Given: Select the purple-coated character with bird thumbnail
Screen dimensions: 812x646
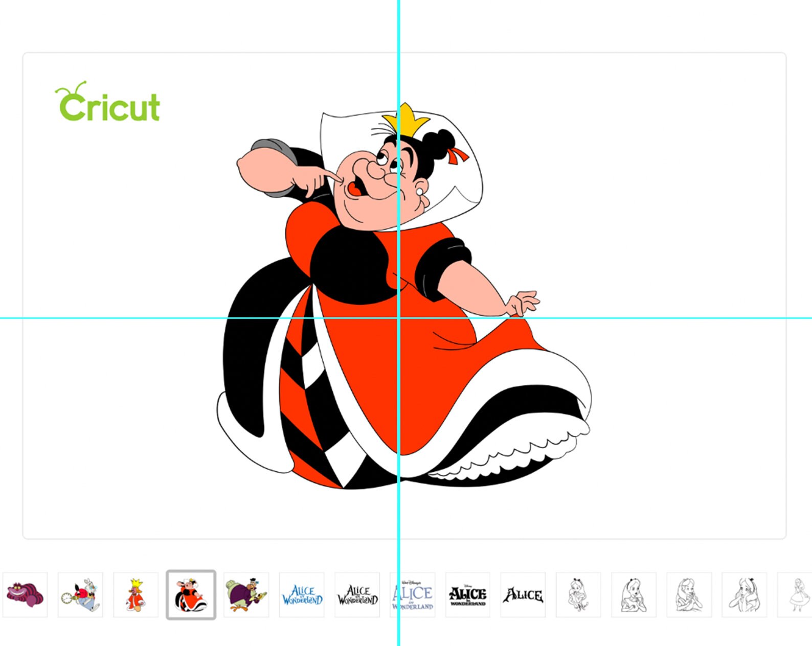Looking at the screenshot, I should pos(246,595).
